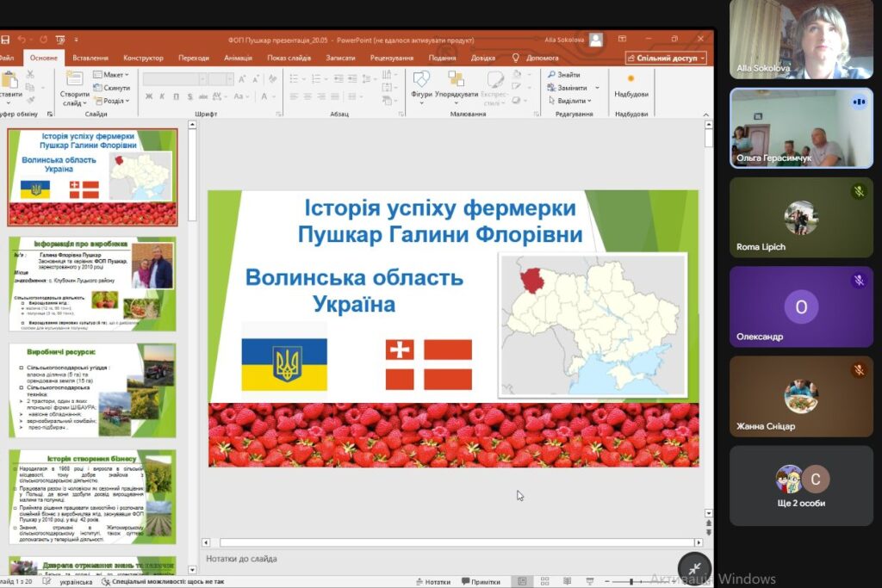Toggle italic formatting К
Image resolution: width=882 pixels, height=588 pixels.
point(163,96)
